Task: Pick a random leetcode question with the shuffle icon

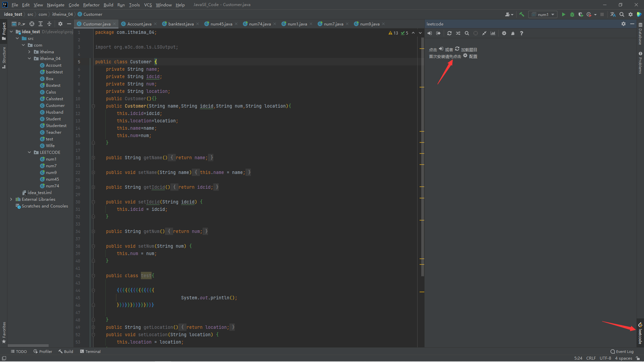Action: point(458,33)
